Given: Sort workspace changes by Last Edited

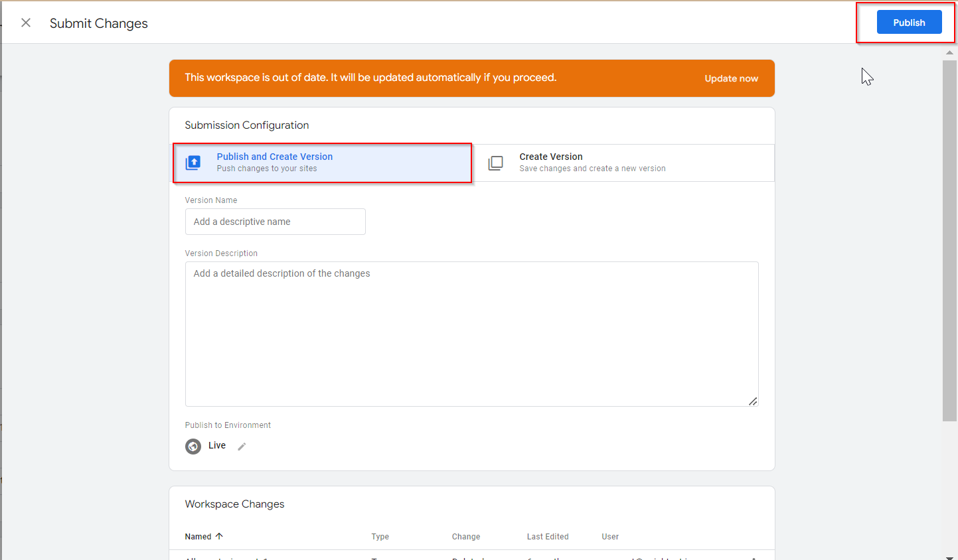Looking at the screenshot, I should tap(547, 537).
